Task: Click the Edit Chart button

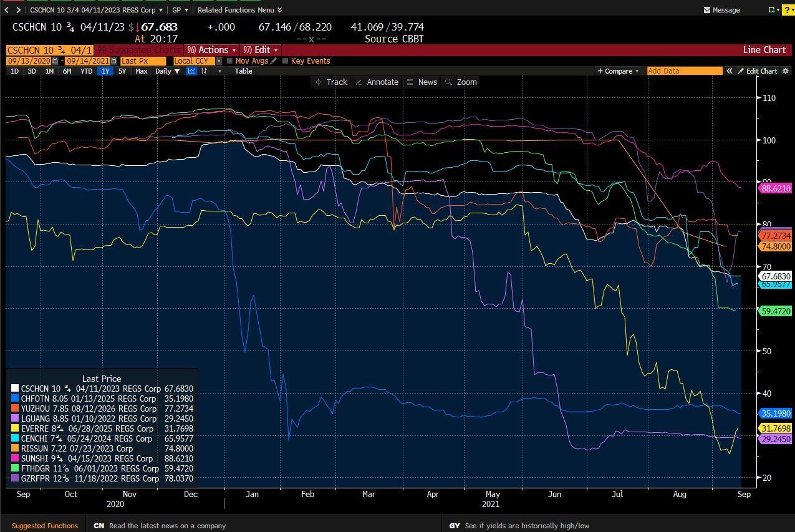Action: 757,71
